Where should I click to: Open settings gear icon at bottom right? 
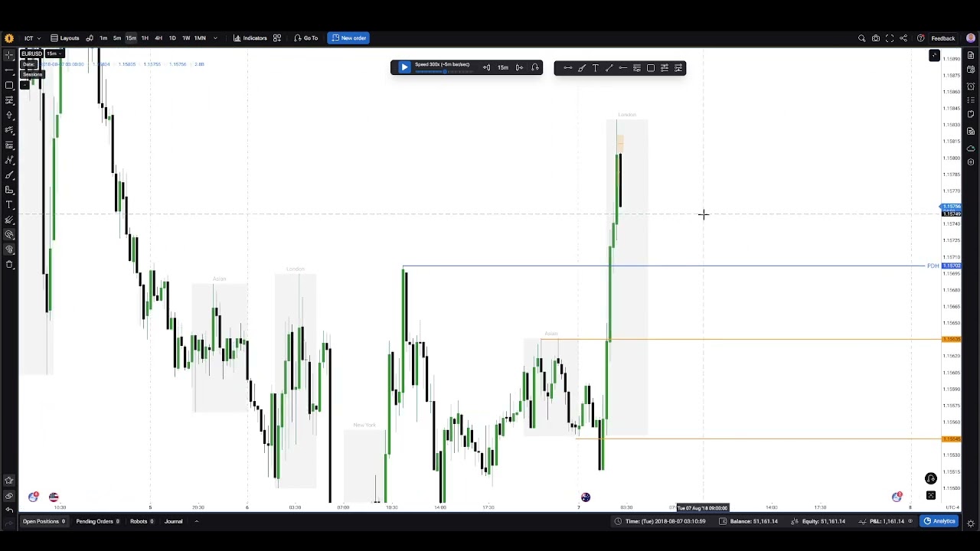[971, 523]
